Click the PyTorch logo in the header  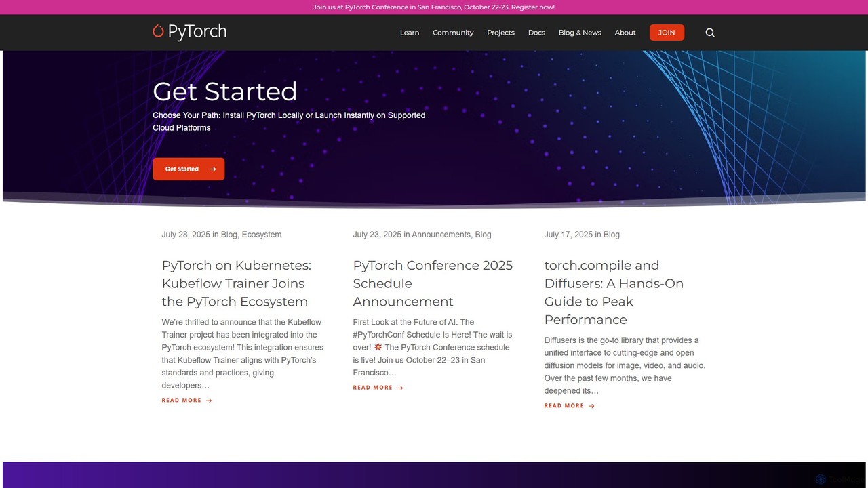(189, 32)
